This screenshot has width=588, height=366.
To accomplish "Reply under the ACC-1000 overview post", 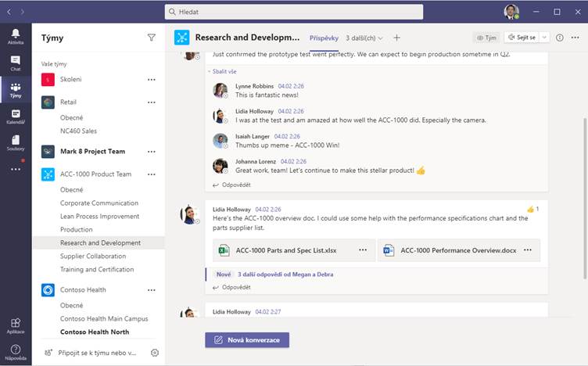I will pos(231,287).
